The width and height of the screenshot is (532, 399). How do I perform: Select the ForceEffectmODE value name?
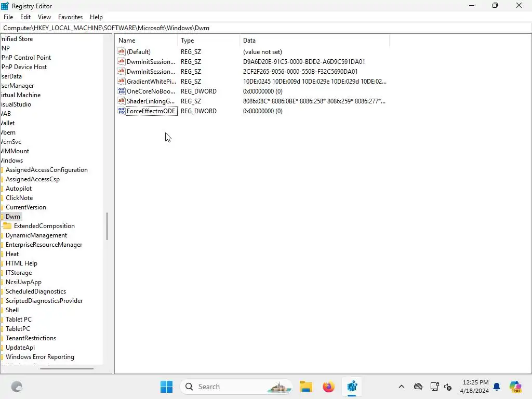(x=151, y=111)
